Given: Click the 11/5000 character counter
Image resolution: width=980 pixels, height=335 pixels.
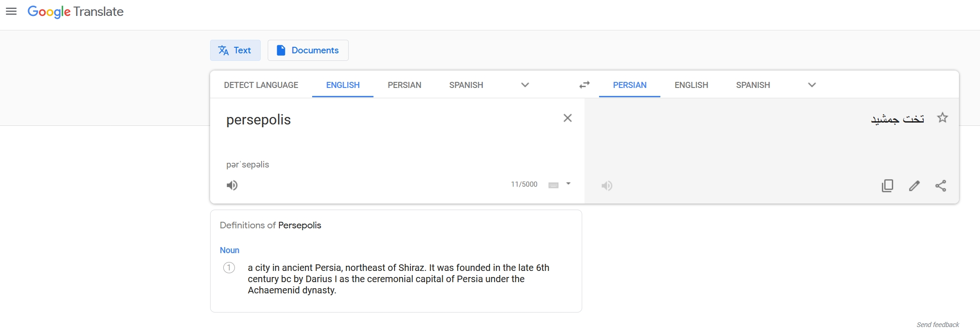Looking at the screenshot, I should tap(524, 184).
